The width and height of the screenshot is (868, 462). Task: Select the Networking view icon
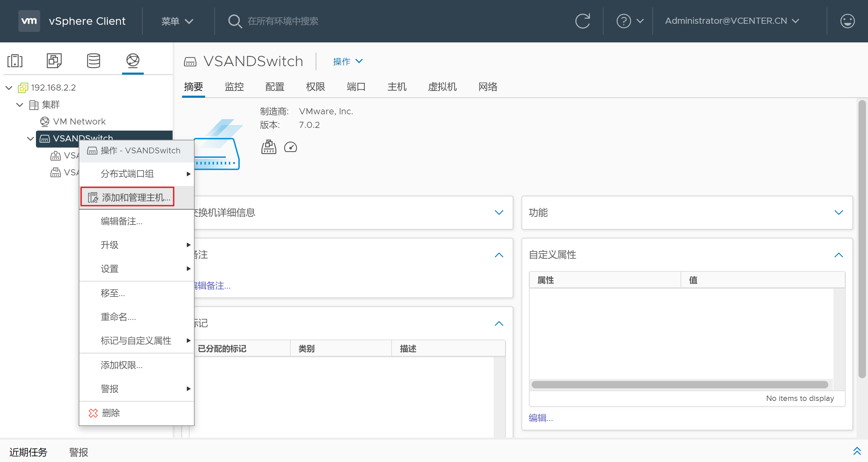tap(133, 60)
